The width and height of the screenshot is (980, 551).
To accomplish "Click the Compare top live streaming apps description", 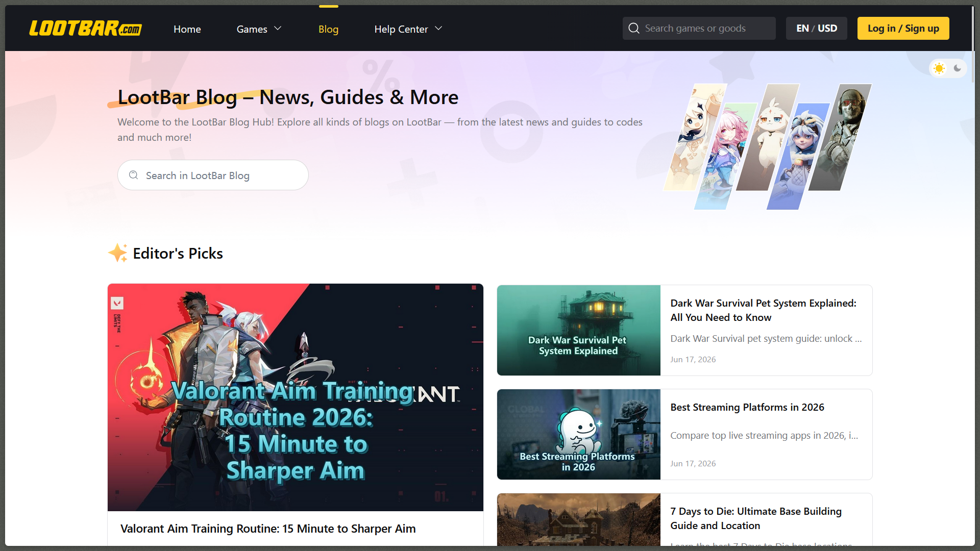I will (x=764, y=436).
